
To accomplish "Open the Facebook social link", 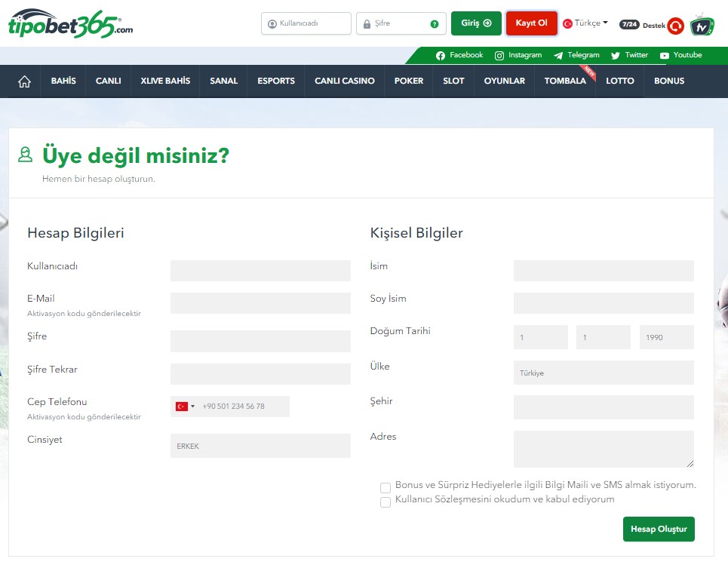I will [459, 55].
